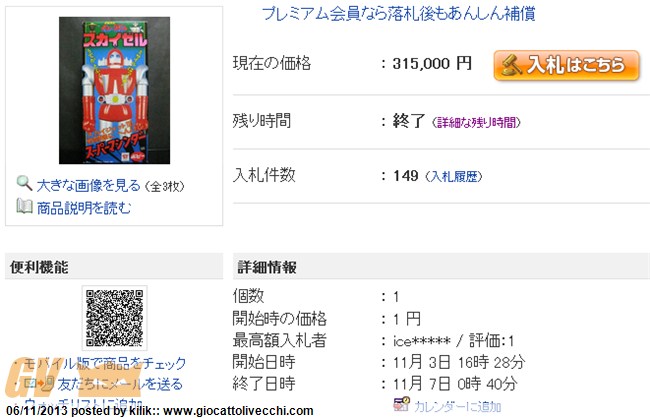The width and height of the screenshot is (650, 418).
Task: Click the 入札はこちら orange bid button
Action: click(566, 66)
